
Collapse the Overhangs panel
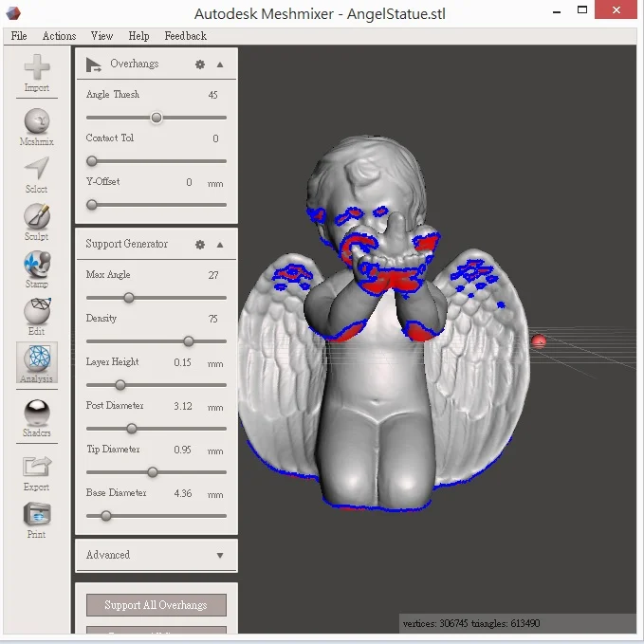[220, 64]
